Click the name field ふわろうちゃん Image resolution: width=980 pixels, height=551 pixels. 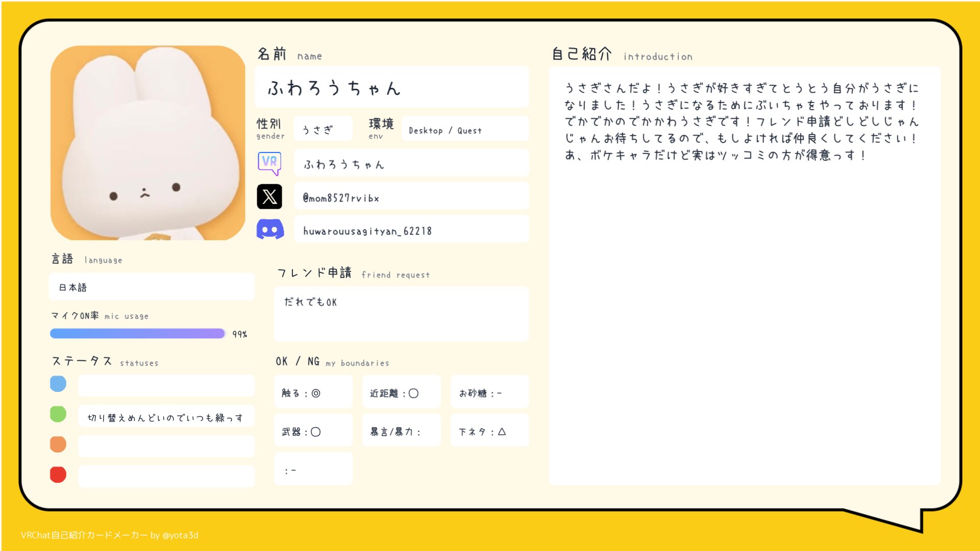[x=391, y=88]
